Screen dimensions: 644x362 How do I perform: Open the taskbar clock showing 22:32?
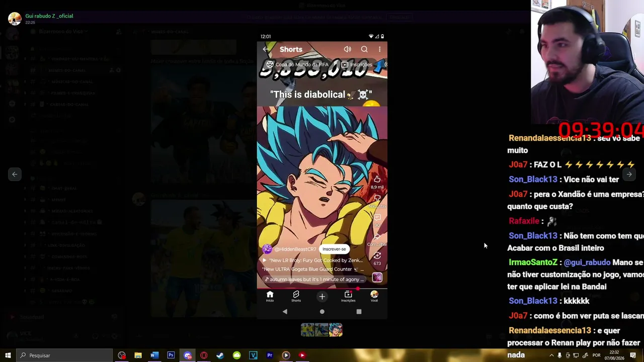pos(614,355)
